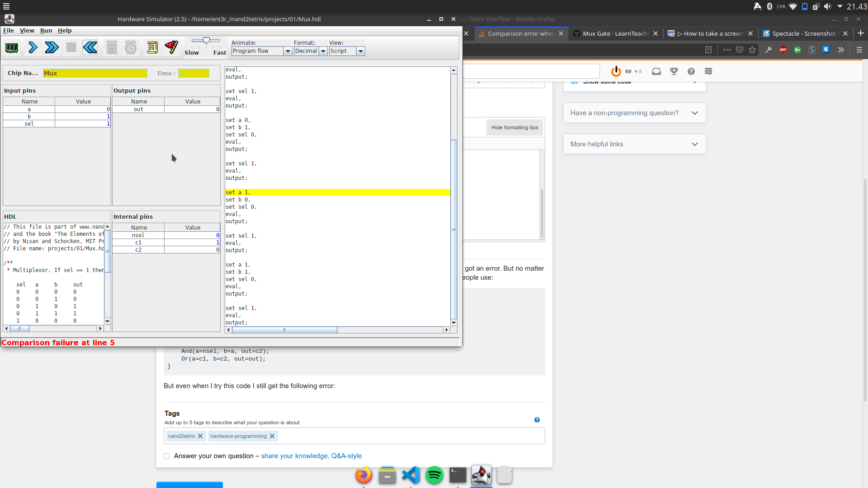
Task: Run the script with fast-forward icon
Action: (52, 47)
